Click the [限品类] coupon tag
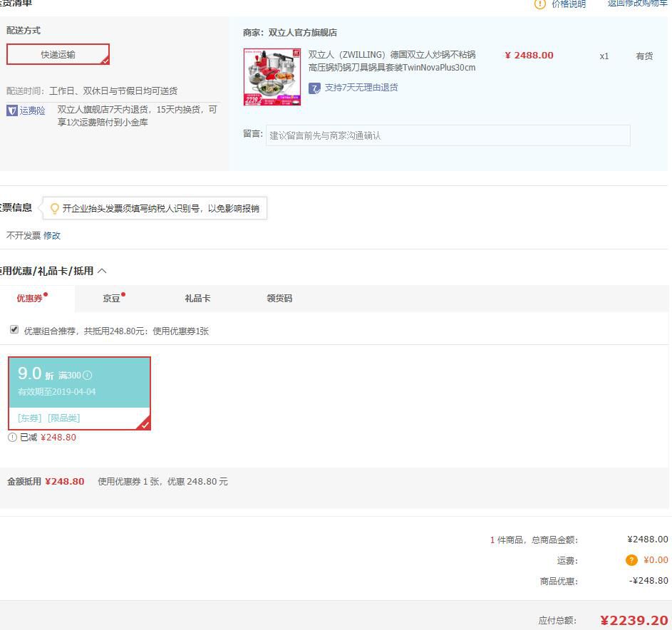The height and width of the screenshot is (630, 672). [x=64, y=418]
